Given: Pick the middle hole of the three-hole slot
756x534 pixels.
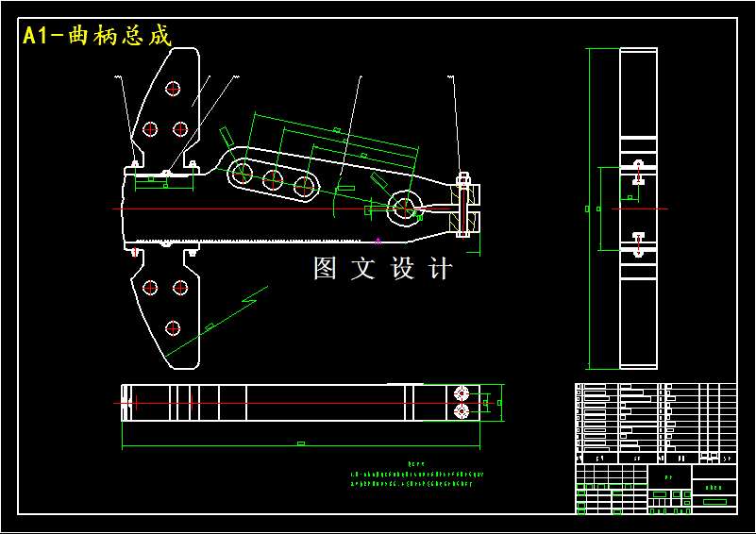Looking at the screenshot, I should tap(273, 181).
